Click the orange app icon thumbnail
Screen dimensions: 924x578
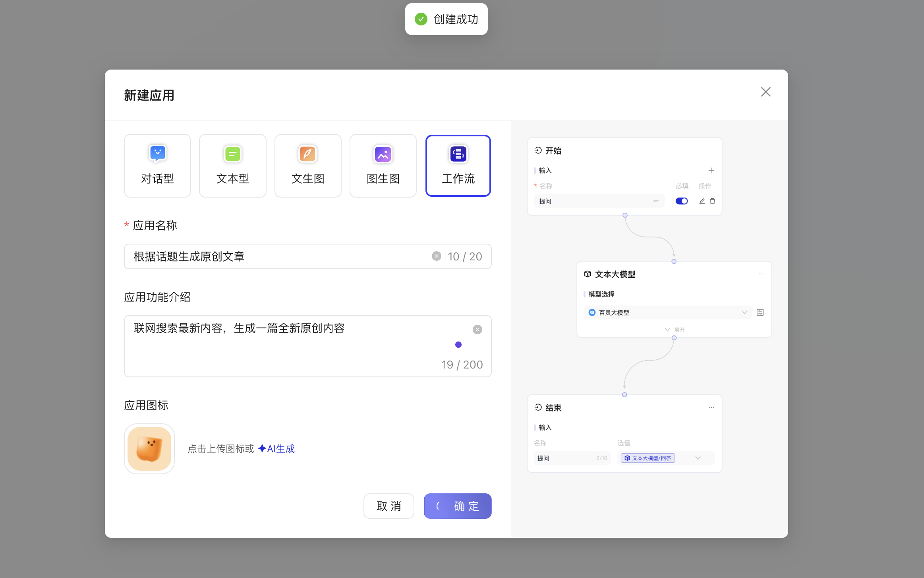(149, 449)
